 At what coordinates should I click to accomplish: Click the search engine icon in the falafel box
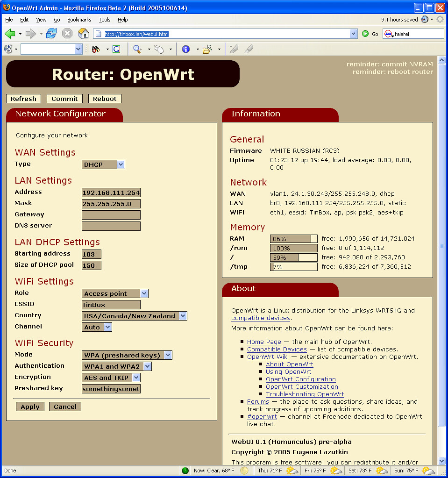coord(388,34)
